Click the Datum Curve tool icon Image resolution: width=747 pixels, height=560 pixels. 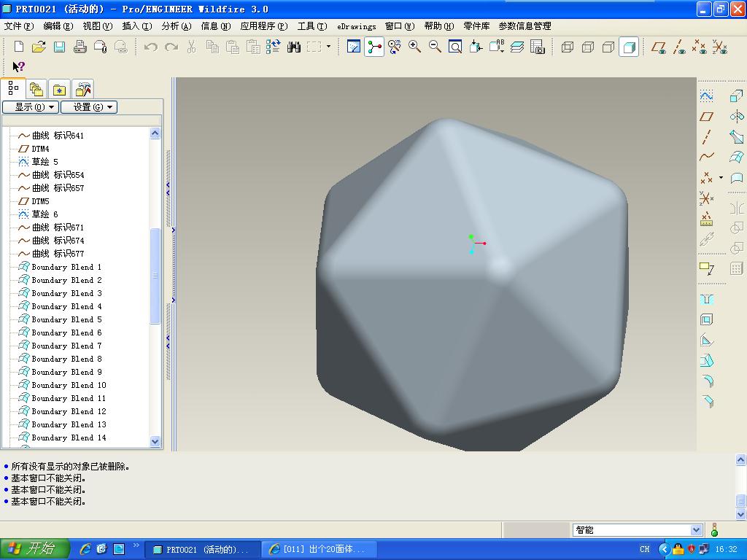pyautogui.click(x=707, y=157)
